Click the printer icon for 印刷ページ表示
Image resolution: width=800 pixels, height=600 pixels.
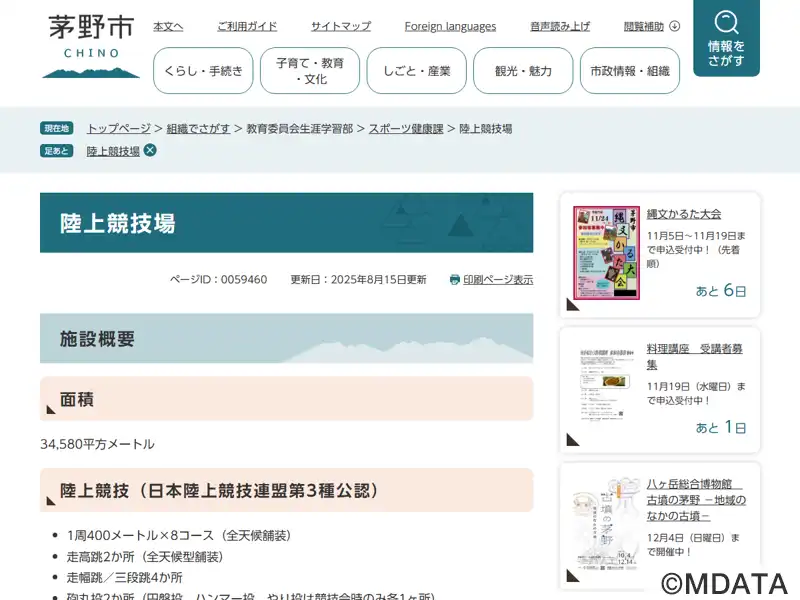[x=455, y=280]
